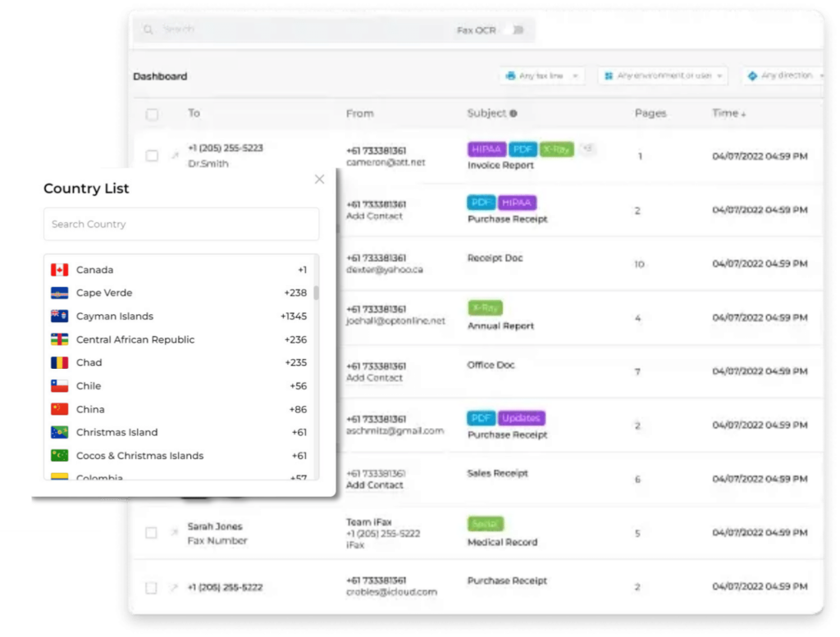Viewport: 840px width, 637px height.
Task: Pick the China flag icon
Action: [x=59, y=409]
